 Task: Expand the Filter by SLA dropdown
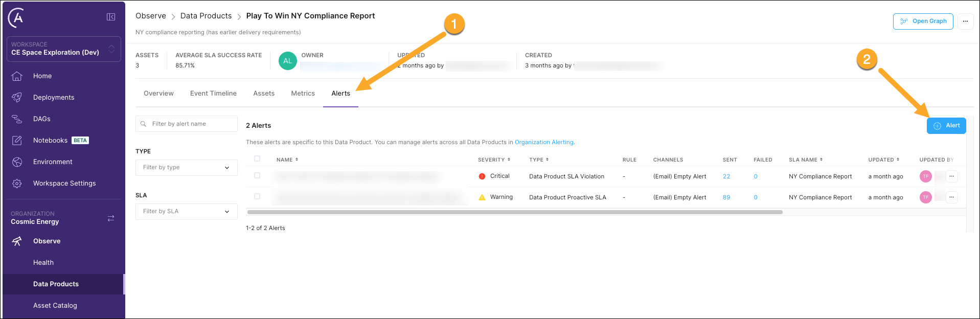(187, 212)
